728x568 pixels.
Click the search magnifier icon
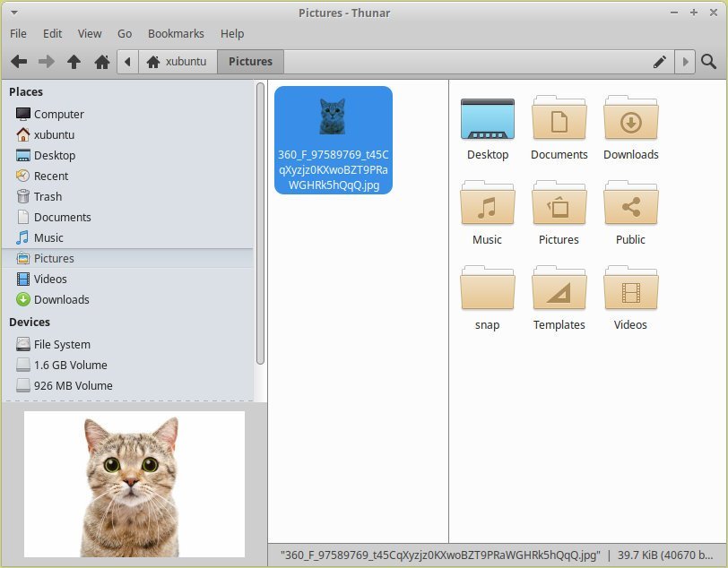[708, 62]
